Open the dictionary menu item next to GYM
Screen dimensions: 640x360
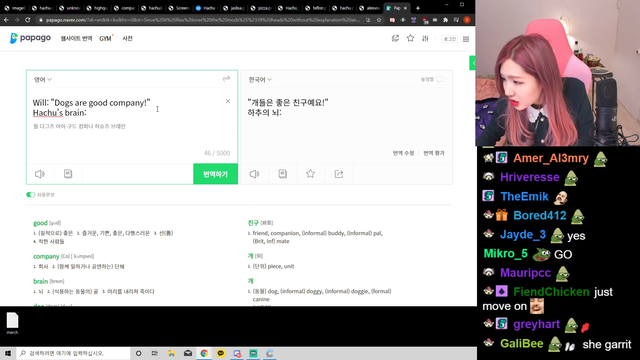coord(127,38)
